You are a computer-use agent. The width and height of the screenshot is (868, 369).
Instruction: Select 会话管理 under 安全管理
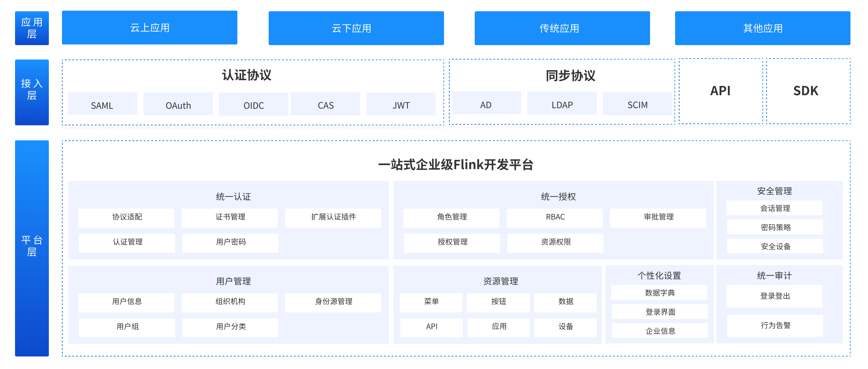(x=774, y=208)
